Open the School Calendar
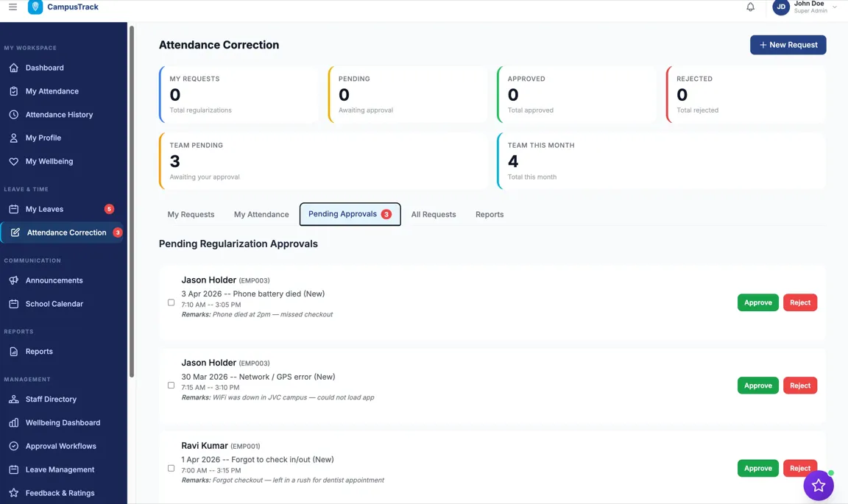 53,303
